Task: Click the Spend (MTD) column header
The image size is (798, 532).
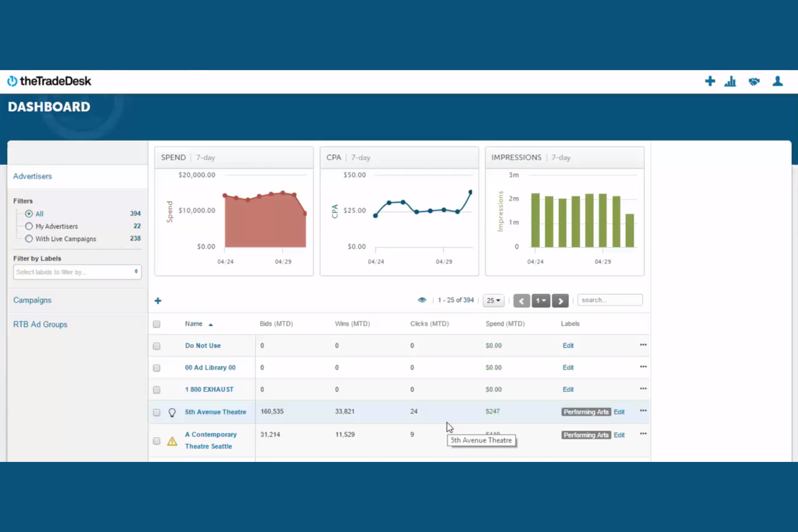Action: point(505,324)
